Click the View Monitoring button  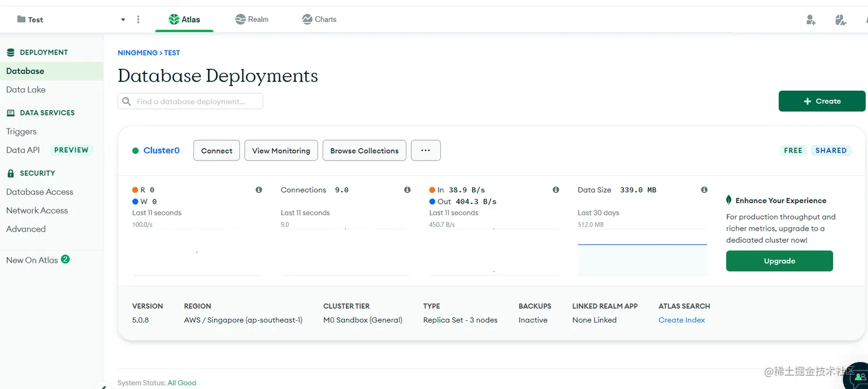coord(281,150)
